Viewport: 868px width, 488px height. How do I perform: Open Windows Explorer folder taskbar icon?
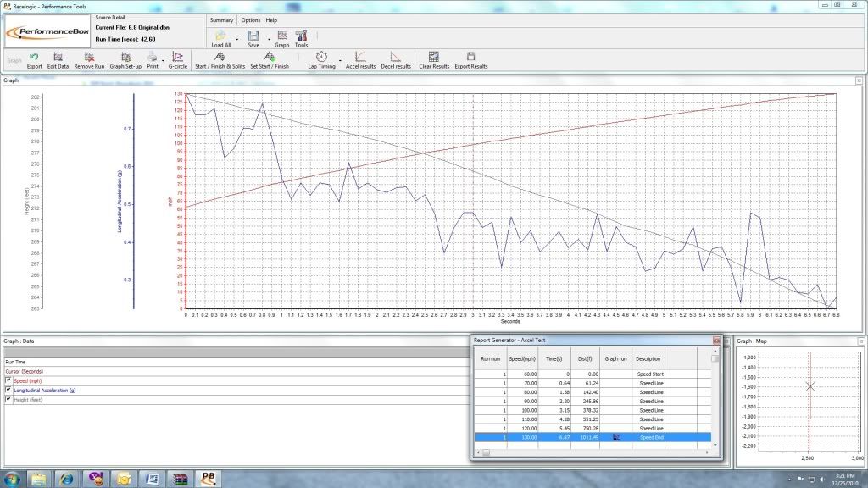[x=39, y=479]
